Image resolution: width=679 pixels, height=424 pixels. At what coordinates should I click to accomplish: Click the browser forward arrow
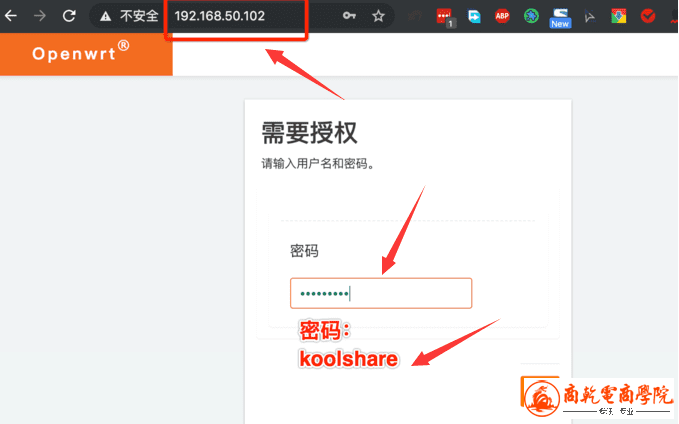coord(40,16)
